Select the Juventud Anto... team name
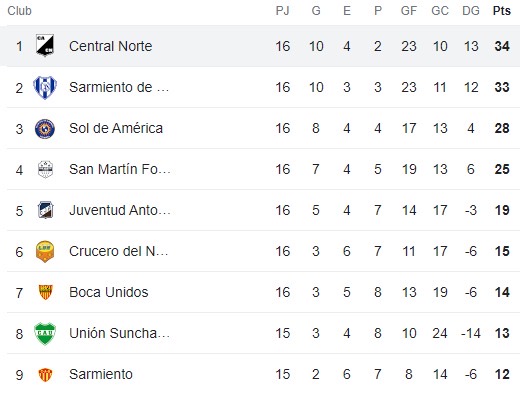The image size is (520, 394). click(x=120, y=210)
